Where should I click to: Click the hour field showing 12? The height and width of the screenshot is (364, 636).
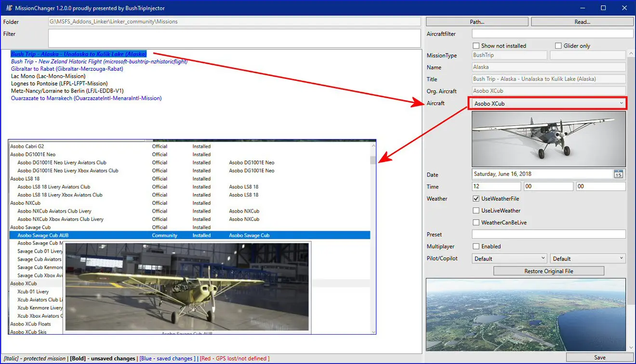point(496,186)
